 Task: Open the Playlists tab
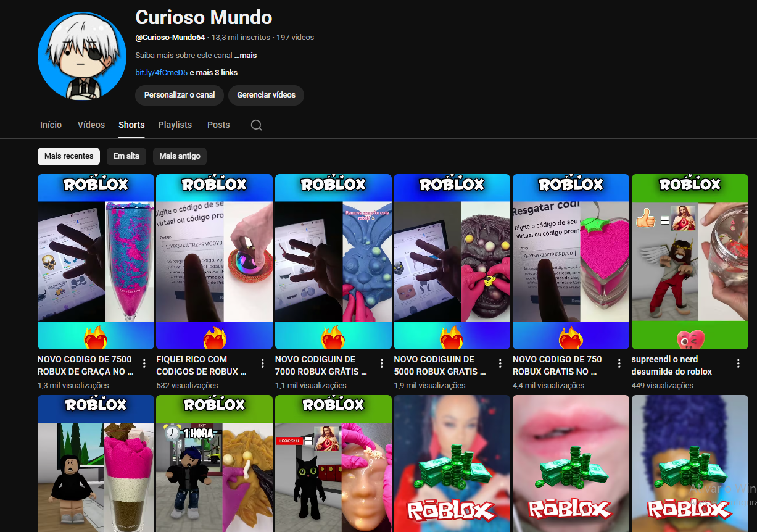pos(175,125)
